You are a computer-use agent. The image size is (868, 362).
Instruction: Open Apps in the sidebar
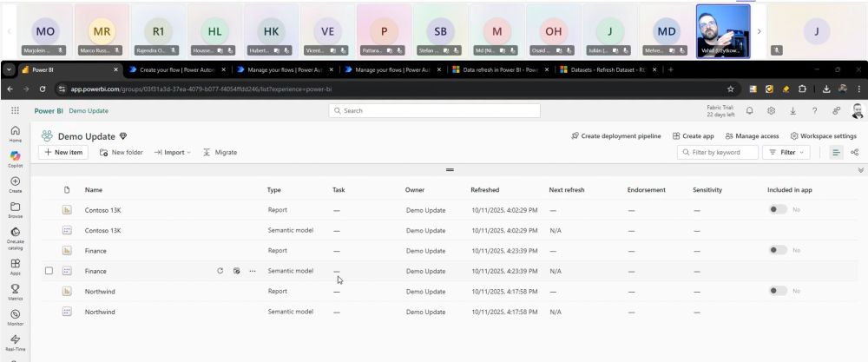(x=15, y=267)
